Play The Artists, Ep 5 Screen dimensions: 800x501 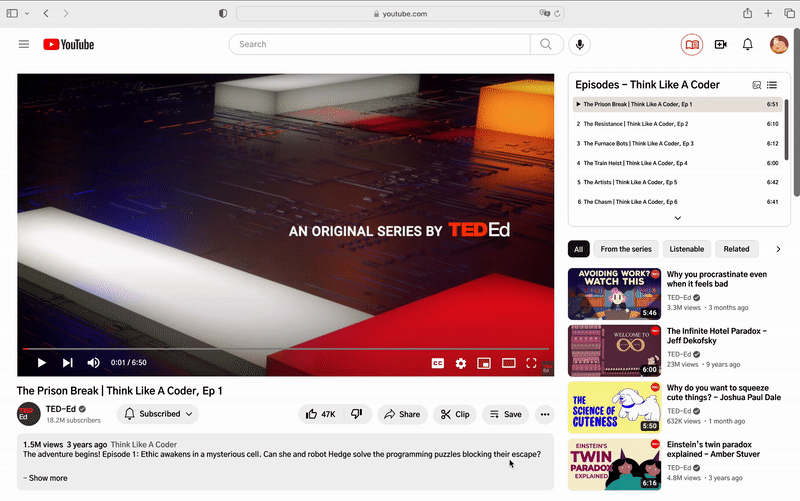[x=678, y=182]
